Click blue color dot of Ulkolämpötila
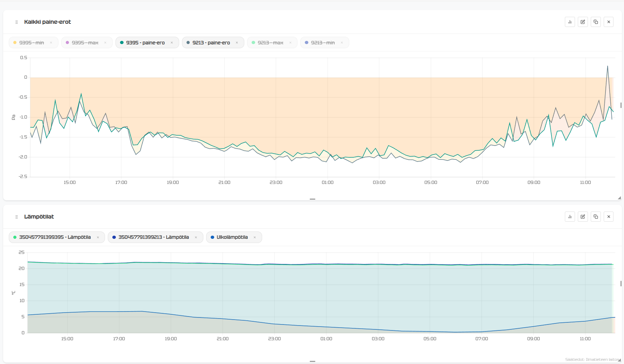This screenshot has width=624, height=364. coord(212,237)
